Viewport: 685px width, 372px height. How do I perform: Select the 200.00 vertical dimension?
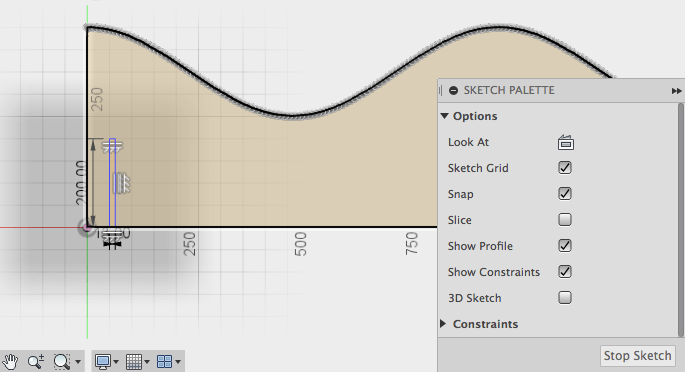[81, 183]
